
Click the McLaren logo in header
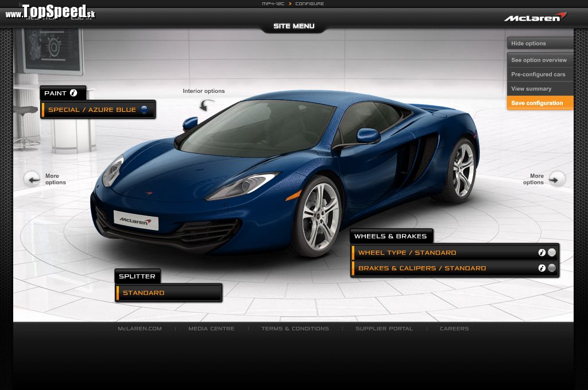pyautogui.click(x=535, y=17)
